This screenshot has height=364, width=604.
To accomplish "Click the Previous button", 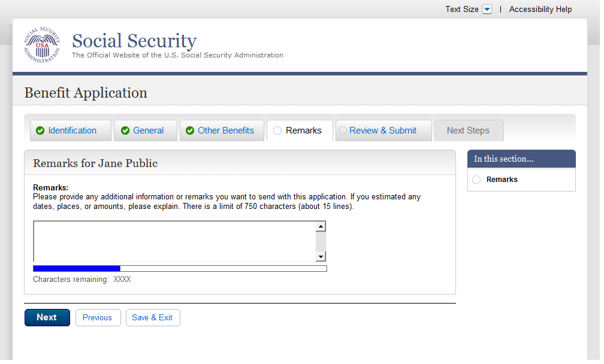I will point(98,318).
